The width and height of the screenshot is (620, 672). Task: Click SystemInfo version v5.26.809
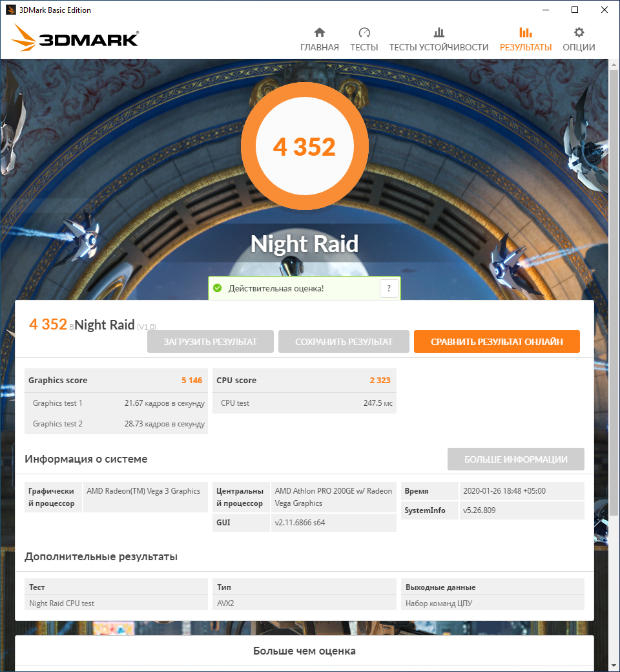point(479,510)
